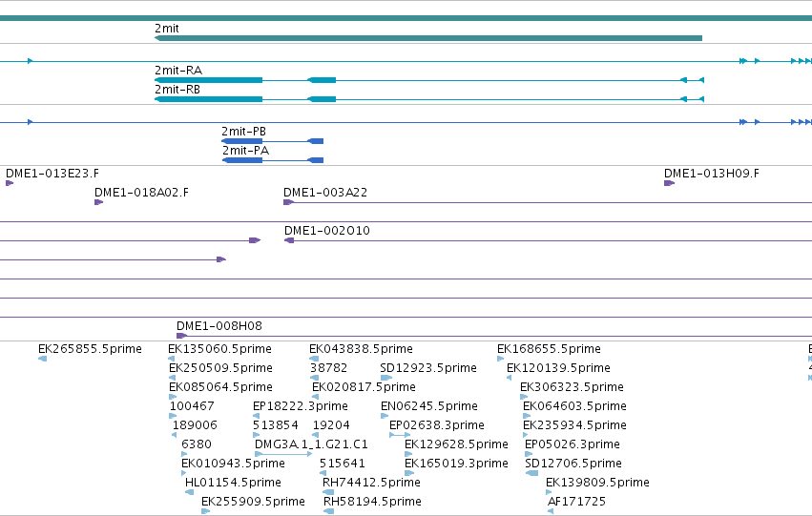
Task: Click the 513854 label
Action: 276,425
